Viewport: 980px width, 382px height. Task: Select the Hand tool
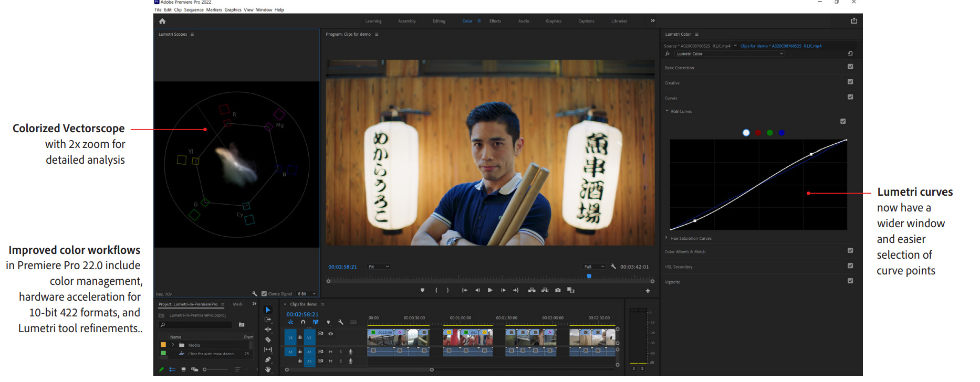point(268,369)
